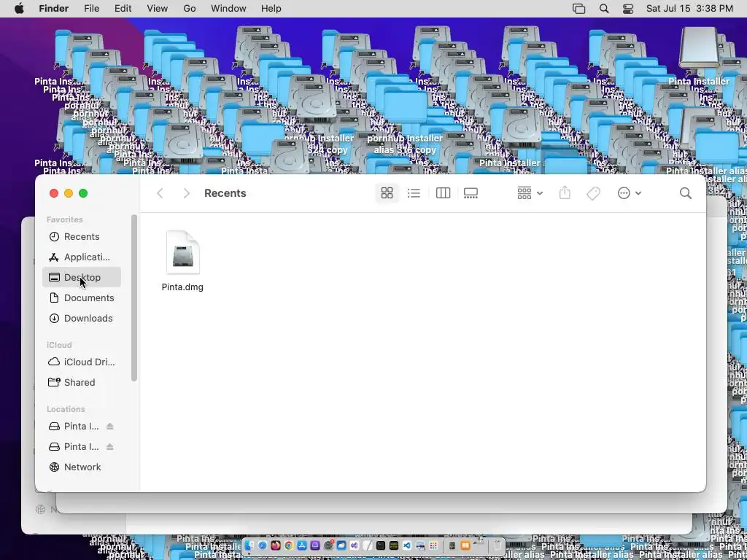This screenshot has width=747, height=560.
Task: Eject the second Pinta volume
Action: coord(110,447)
